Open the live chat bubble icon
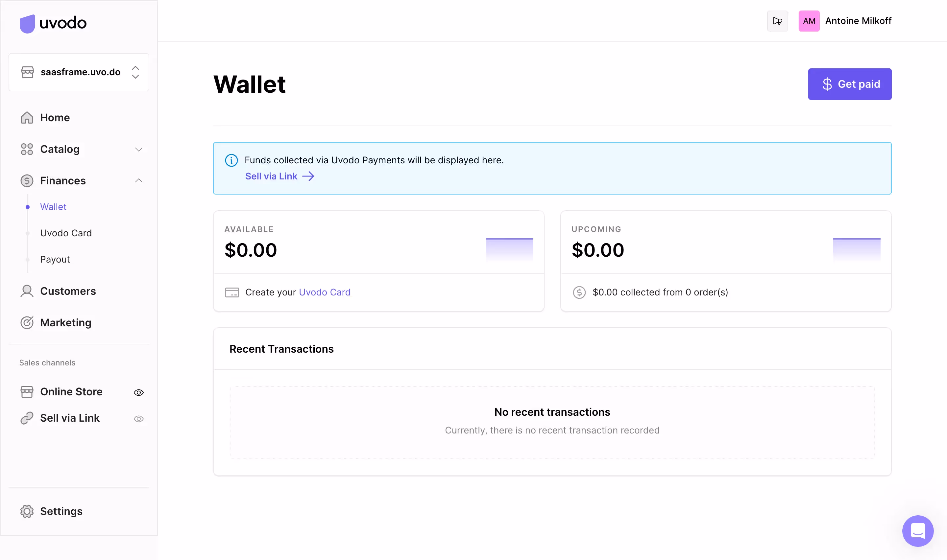 [x=918, y=531]
